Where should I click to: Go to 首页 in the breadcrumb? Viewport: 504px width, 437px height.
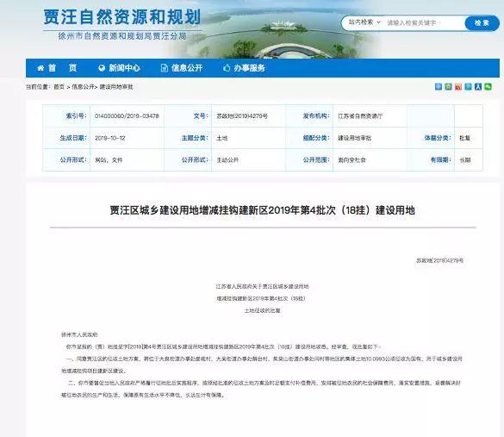pyautogui.click(x=59, y=87)
